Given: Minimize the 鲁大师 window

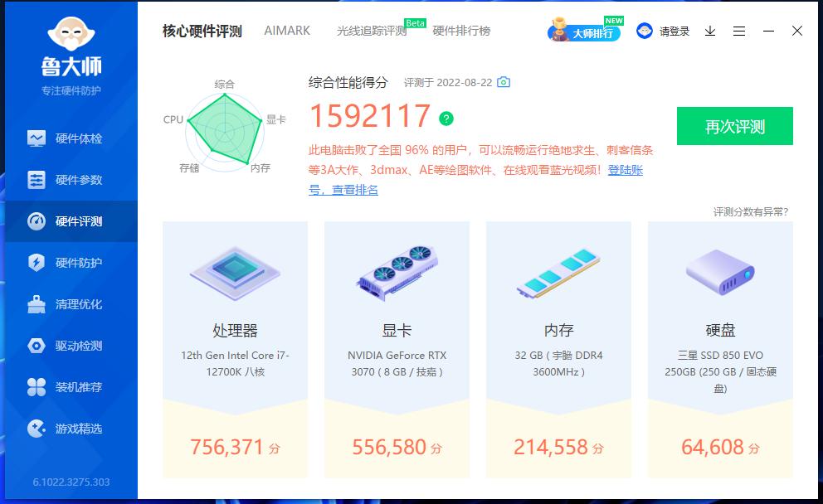Looking at the screenshot, I should pos(768,31).
